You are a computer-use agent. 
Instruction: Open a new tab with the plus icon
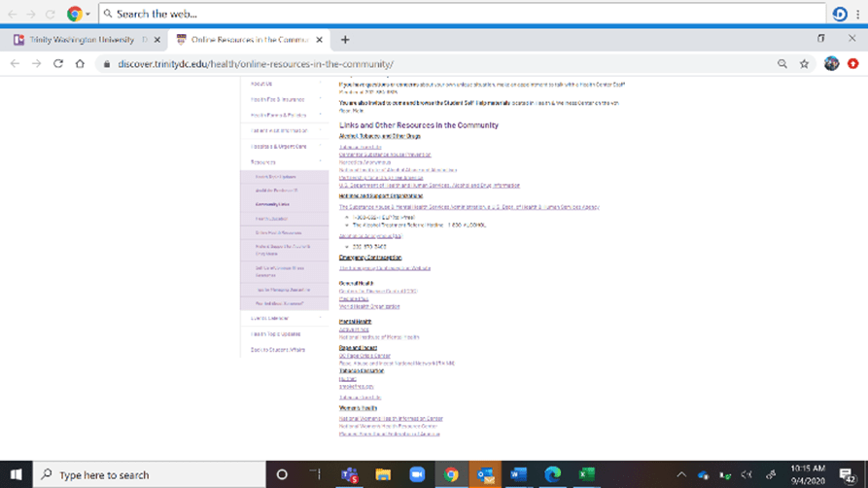tap(345, 40)
